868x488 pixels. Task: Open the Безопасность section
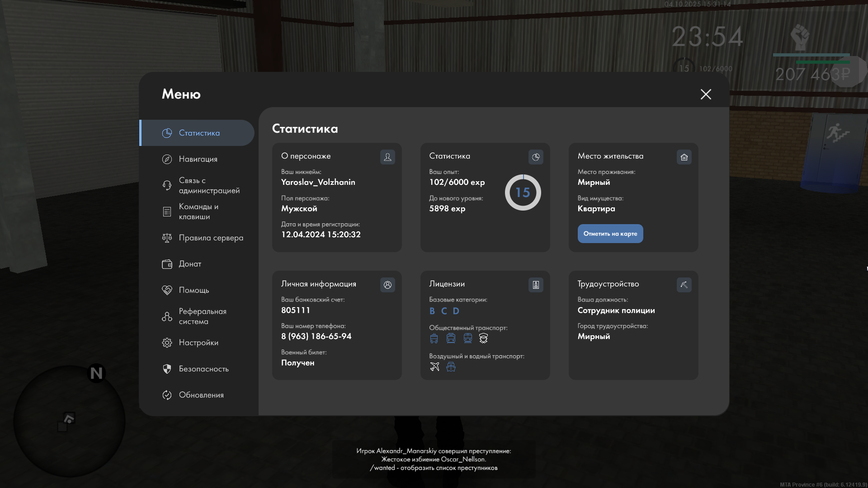pos(203,369)
